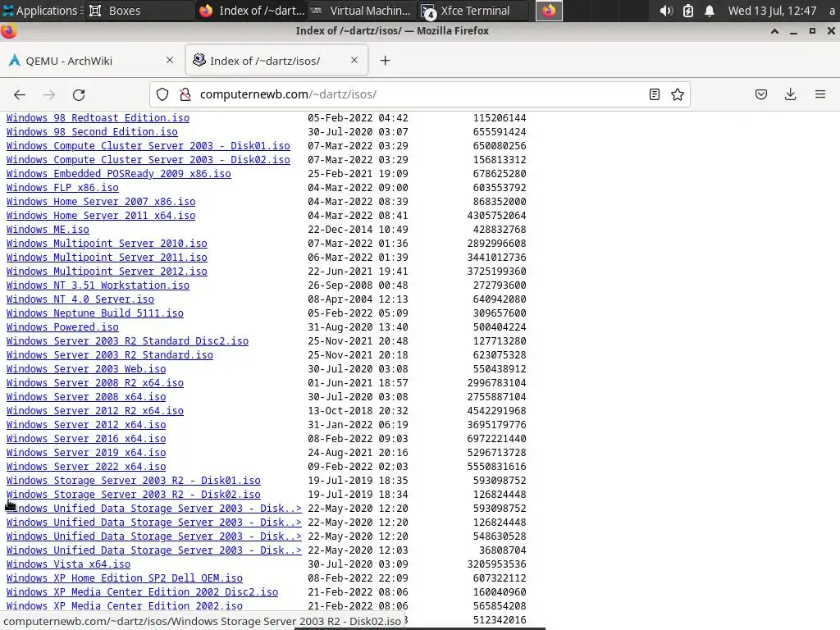The image size is (840, 630).
Task: Open the insecure connection padlock icon
Action: point(185,95)
